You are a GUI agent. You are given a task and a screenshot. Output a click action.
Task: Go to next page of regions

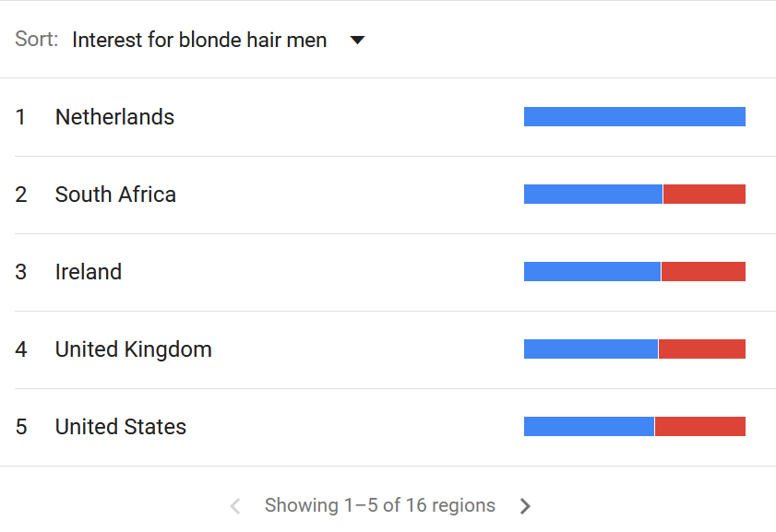tap(525, 506)
